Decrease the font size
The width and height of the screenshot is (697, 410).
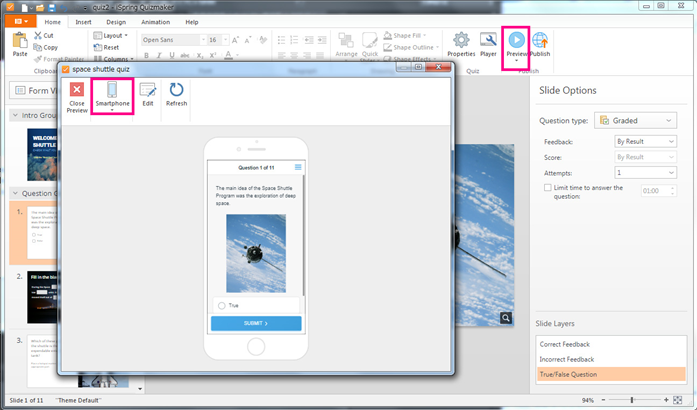(x=248, y=40)
